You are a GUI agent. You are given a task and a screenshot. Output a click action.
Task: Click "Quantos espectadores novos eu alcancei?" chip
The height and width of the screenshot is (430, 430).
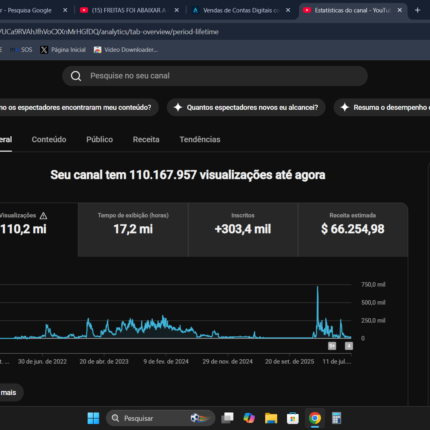tap(246, 107)
